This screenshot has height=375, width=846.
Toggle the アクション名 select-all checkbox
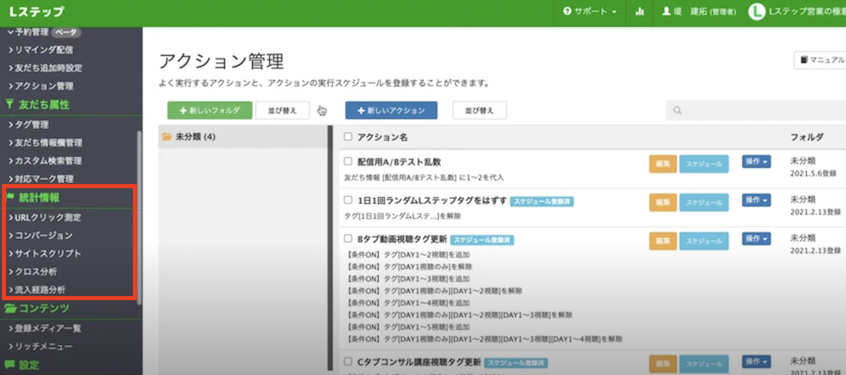point(348,137)
